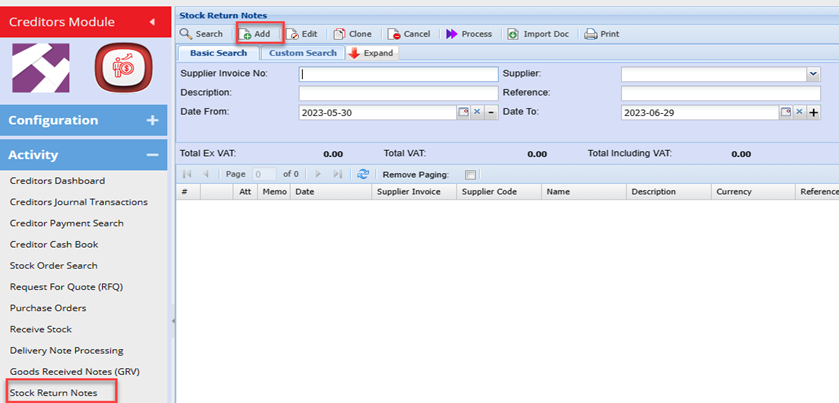
Task: Add a new stock return note
Action: pyautogui.click(x=255, y=34)
